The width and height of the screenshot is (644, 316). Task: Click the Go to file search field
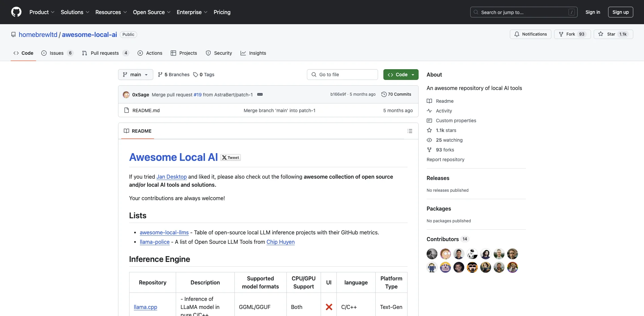coord(342,75)
